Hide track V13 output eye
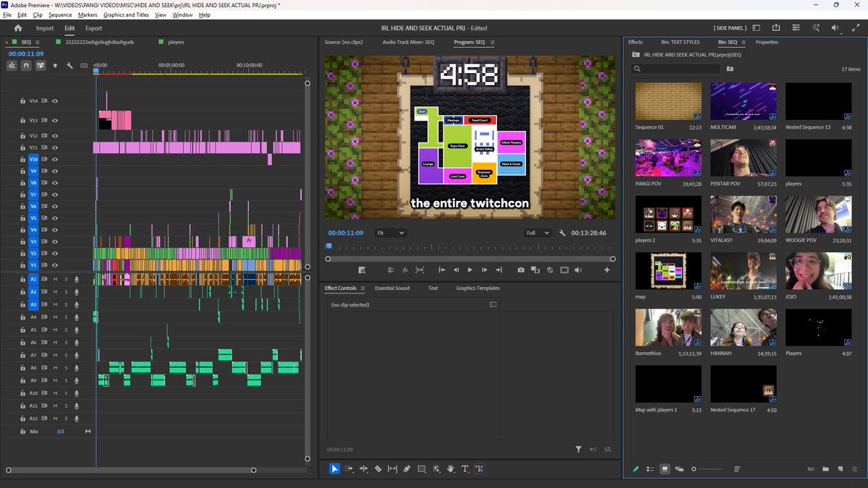Image resolution: width=868 pixels, height=488 pixels. pyautogui.click(x=54, y=120)
